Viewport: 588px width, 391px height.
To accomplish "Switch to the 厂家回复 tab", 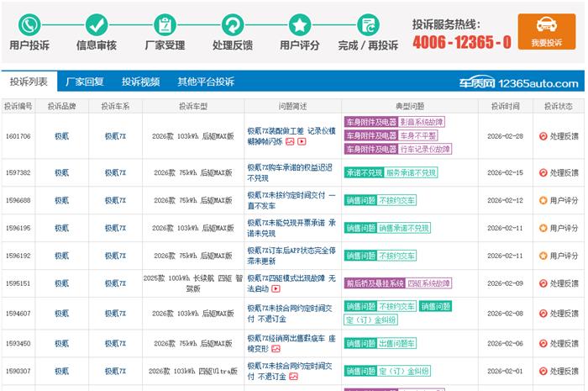I will [85, 82].
